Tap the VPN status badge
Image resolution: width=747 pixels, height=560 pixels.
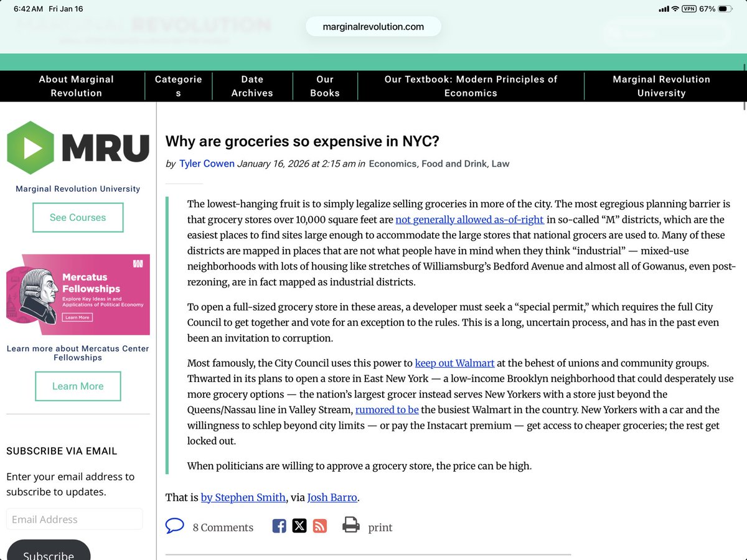[x=689, y=9]
